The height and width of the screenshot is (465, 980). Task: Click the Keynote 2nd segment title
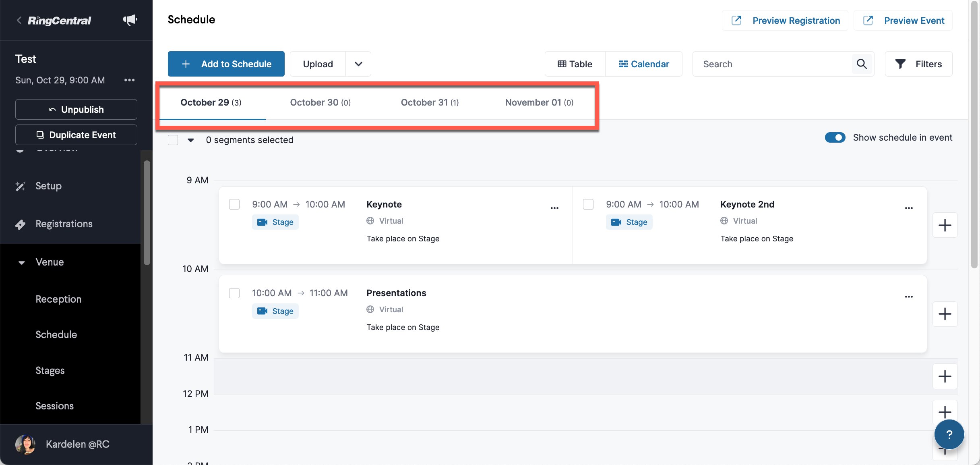click(x=747, y=204)
